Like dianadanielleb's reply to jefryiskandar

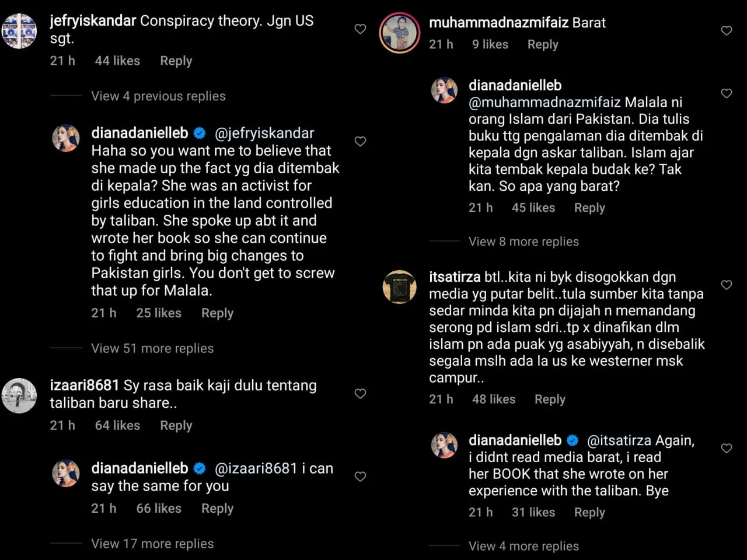point(360,141)
